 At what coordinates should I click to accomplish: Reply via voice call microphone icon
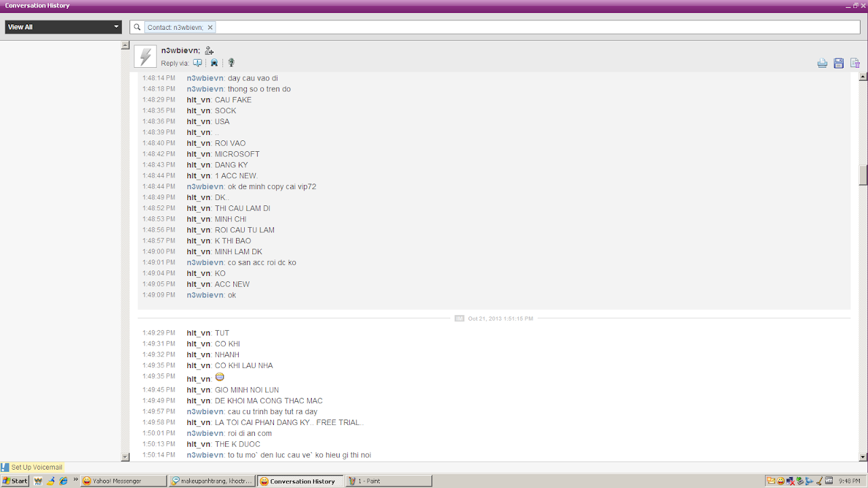click(x=231, y=63)
